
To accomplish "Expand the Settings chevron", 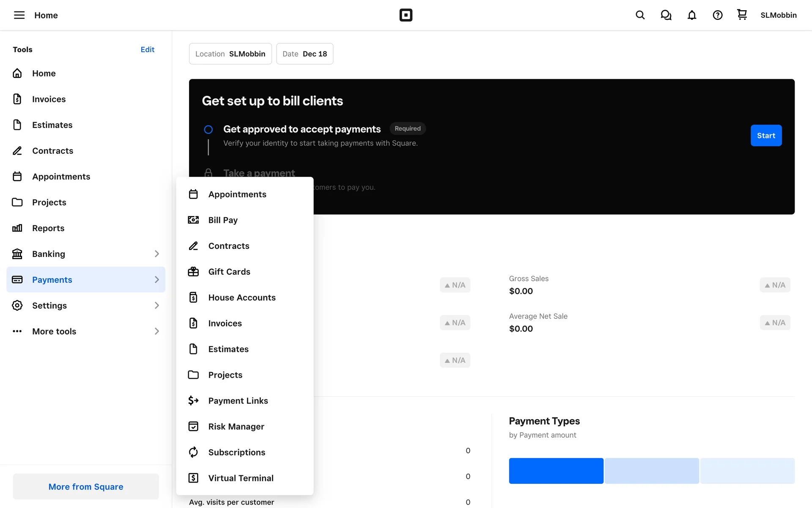I will (x=156, y=306).
